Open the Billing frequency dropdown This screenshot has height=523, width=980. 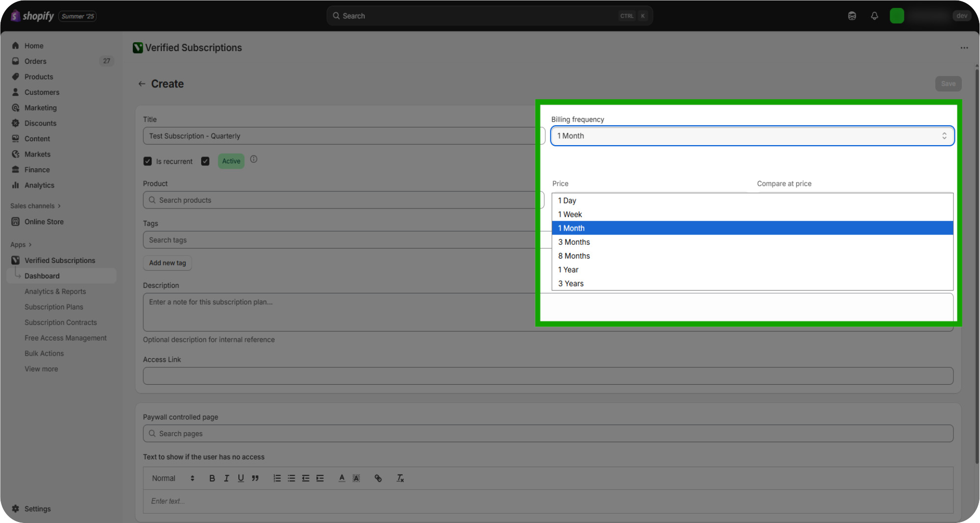[752, 136]
